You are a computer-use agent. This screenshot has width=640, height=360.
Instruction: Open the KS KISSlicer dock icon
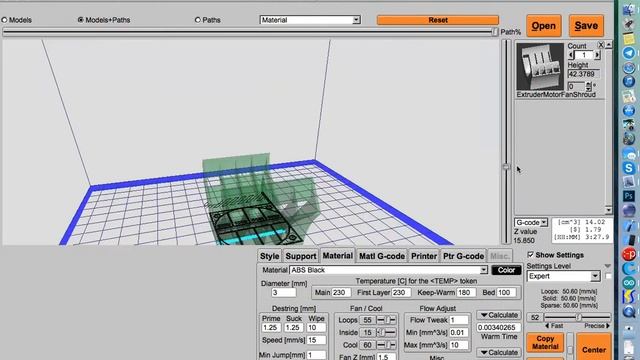pos(629,297)
